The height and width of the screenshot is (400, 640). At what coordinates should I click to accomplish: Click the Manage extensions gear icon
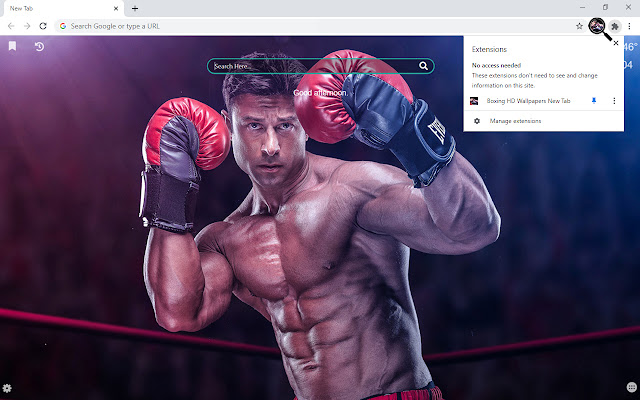pyautogui.click(x=477, y=121)
